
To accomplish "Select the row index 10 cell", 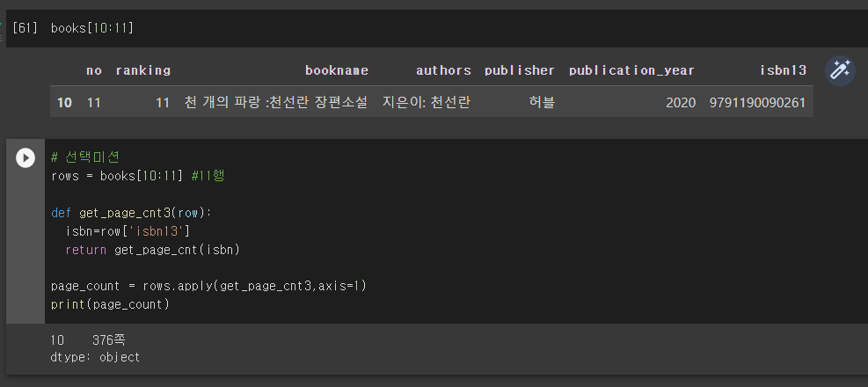I will tap(64, 102).
